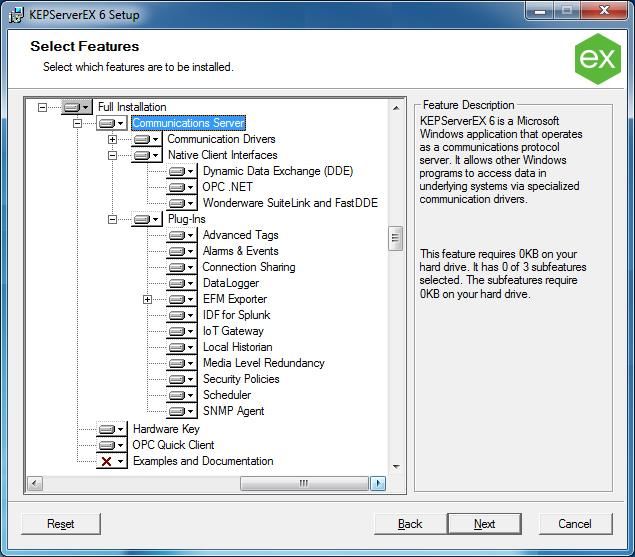Select the Examples and Documentation label
Screen dimensions: 635x557
click(x=203, y=461)
